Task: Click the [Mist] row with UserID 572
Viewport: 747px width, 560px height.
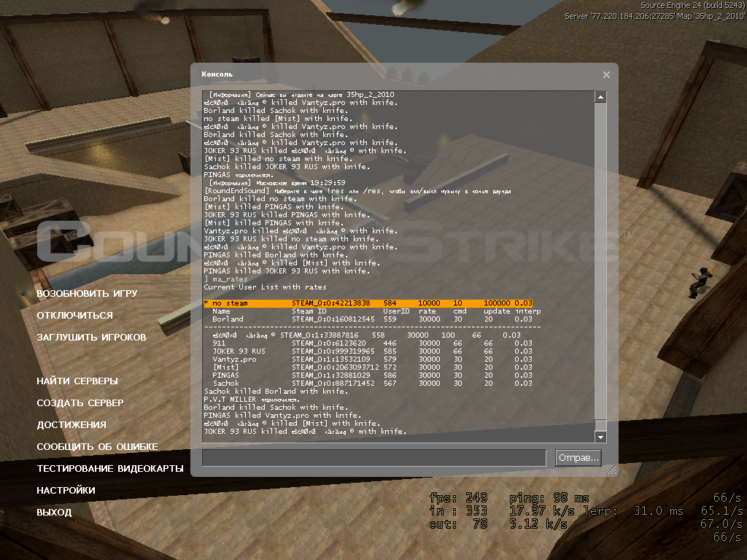Action: (x=372, y=367)
